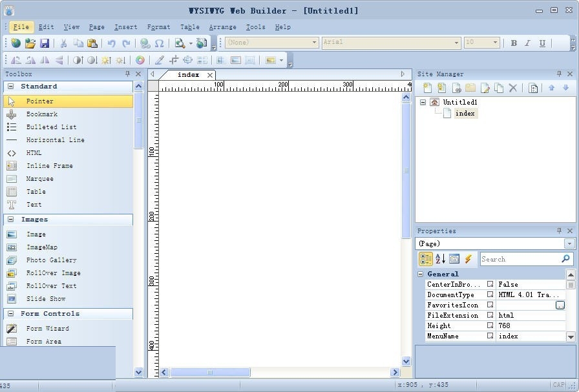The height and width of the screenshot is (392, 579).
Task: Pin the Site Manager panel
Action: coord(559,74)
